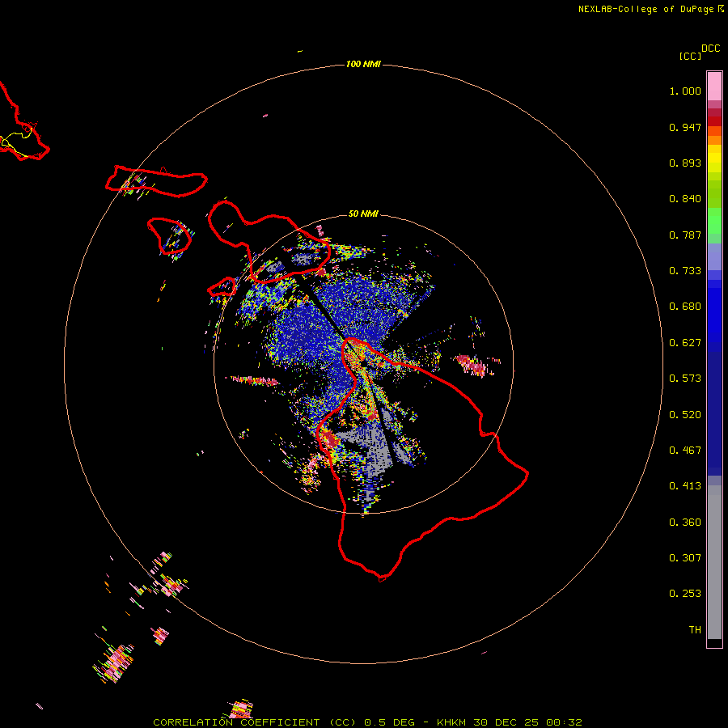Click the 0.947 color scale value
Viewport: 728px width, 728px height.
tap(685, 127)
